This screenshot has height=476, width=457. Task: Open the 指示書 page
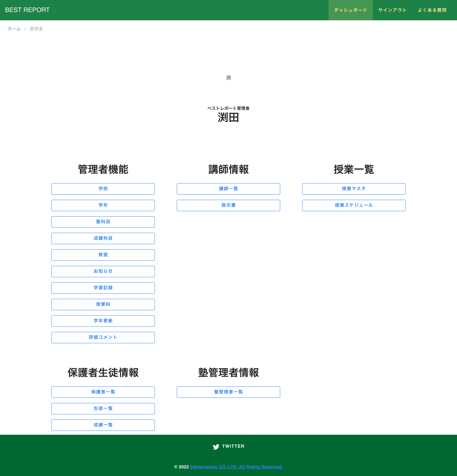click(x=228, y=205)
